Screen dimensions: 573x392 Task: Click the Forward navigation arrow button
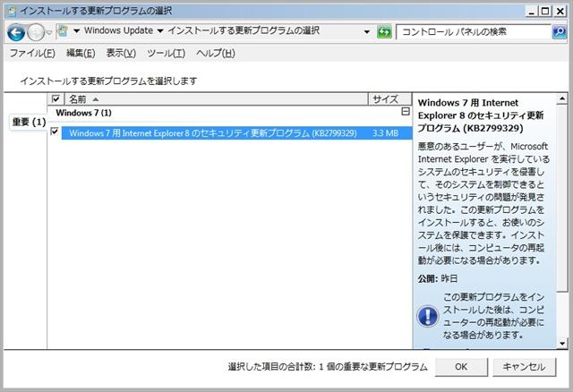[x=36, y=32]
